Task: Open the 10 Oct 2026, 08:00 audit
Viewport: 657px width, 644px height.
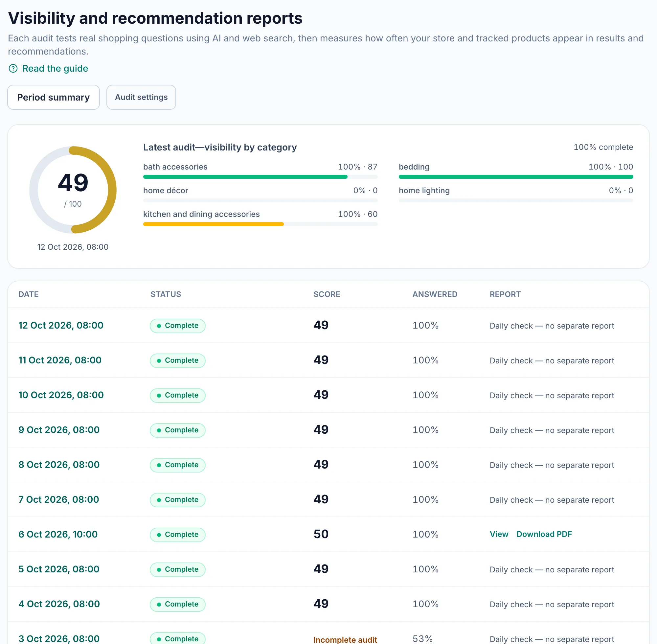Action: point(61,395)
